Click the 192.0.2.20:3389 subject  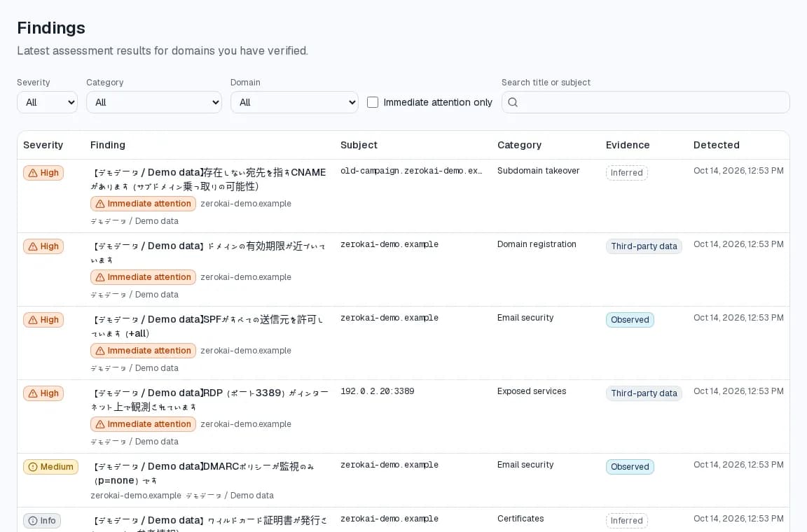coord(378,391)
